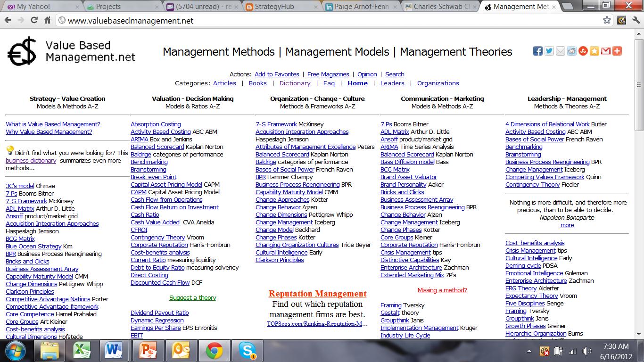Send the page through Gmail icon
This screenshot has height=362, width=644.
[x=606, y=51]
